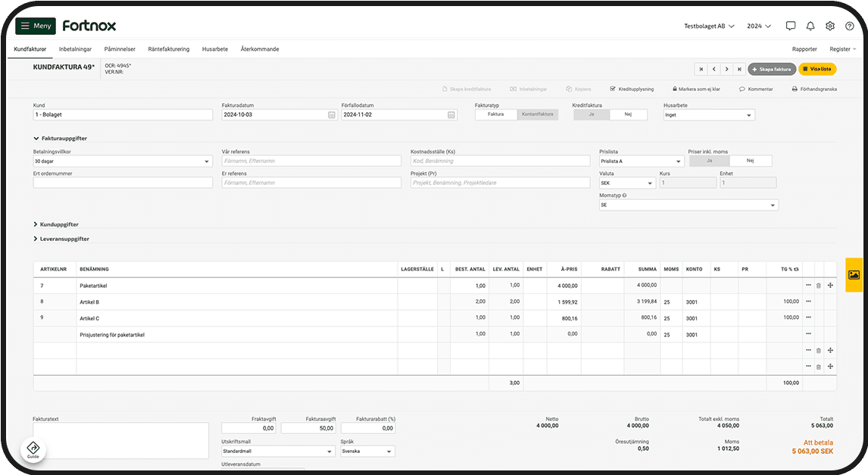Open the notifications bell icon
868x475 pixels.
810,26
